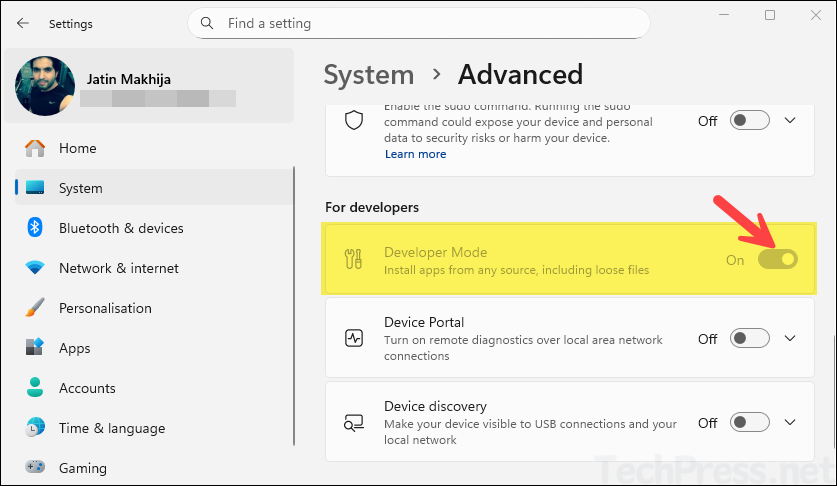Click the Apps icon in sidebar

pos(35,348)
